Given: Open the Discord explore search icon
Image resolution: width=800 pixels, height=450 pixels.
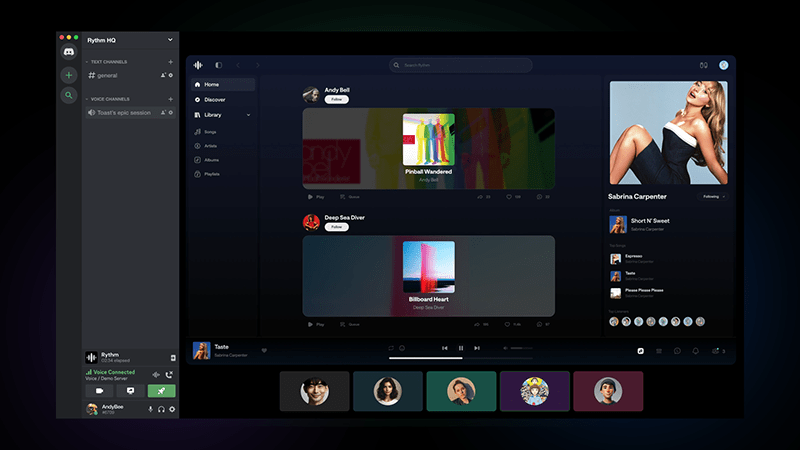Looking at the screenshot, I should click(x=68, y=95).
